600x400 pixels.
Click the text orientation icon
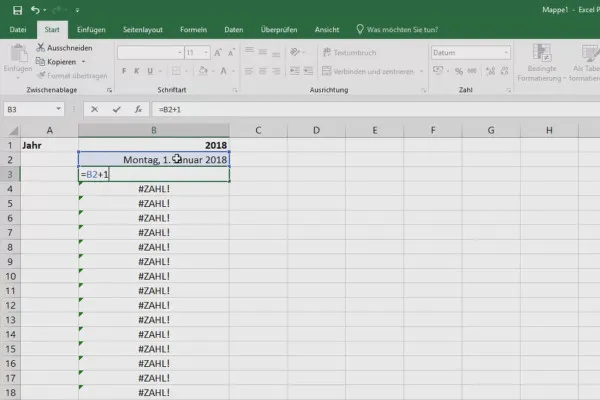click(x=295, y=52)
